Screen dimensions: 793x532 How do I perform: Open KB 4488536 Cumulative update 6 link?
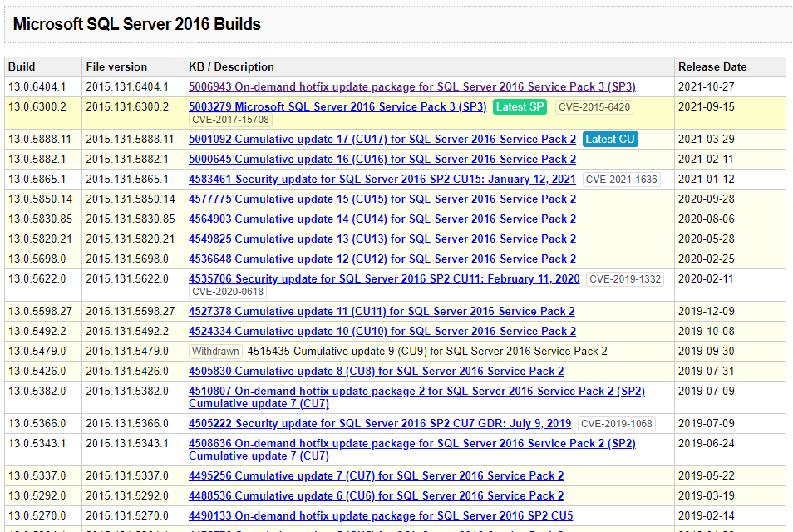tap(377, 496)
